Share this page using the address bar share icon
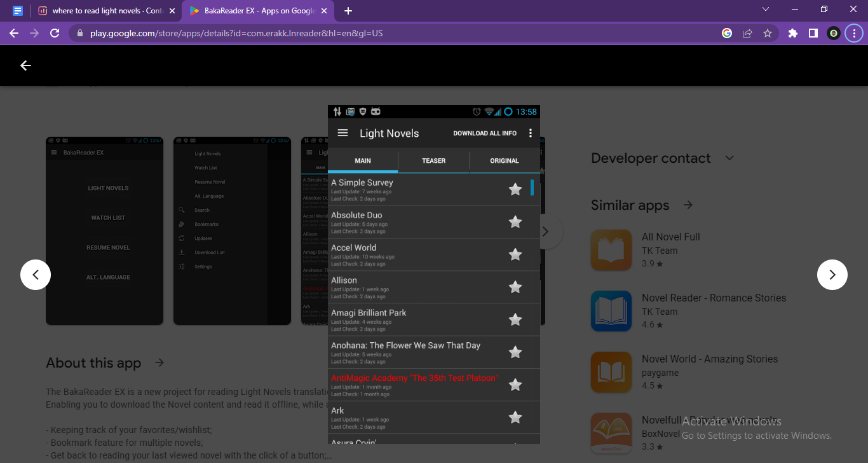Screen dimensions: 868x463 [747, 33]
